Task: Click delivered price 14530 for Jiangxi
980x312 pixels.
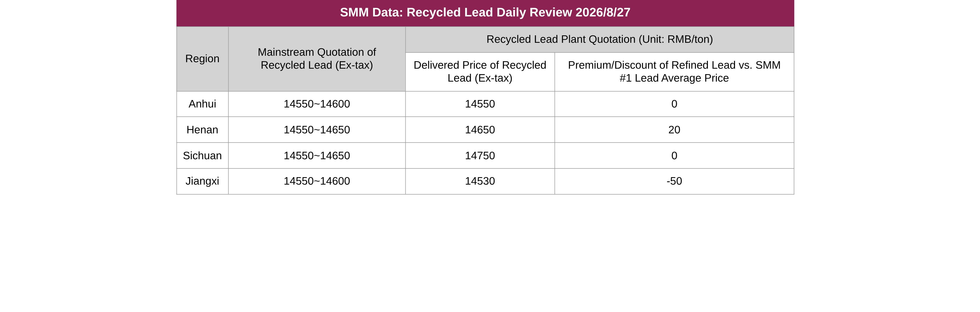Action: coord(480,181)
